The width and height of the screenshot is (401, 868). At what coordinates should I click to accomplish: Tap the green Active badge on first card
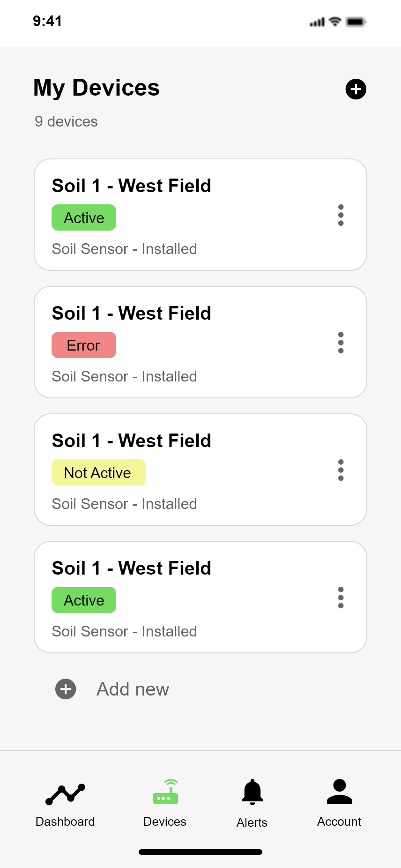(x=84, y=217)
